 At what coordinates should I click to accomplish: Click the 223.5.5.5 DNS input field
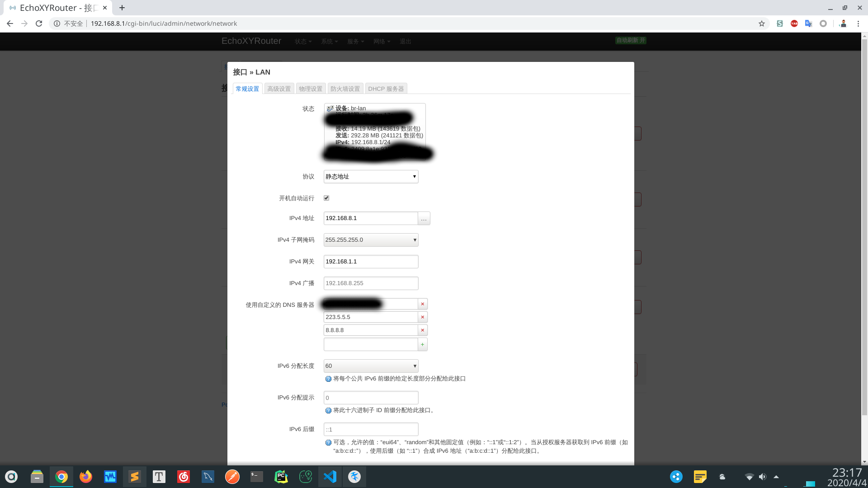tap(371, 317)
